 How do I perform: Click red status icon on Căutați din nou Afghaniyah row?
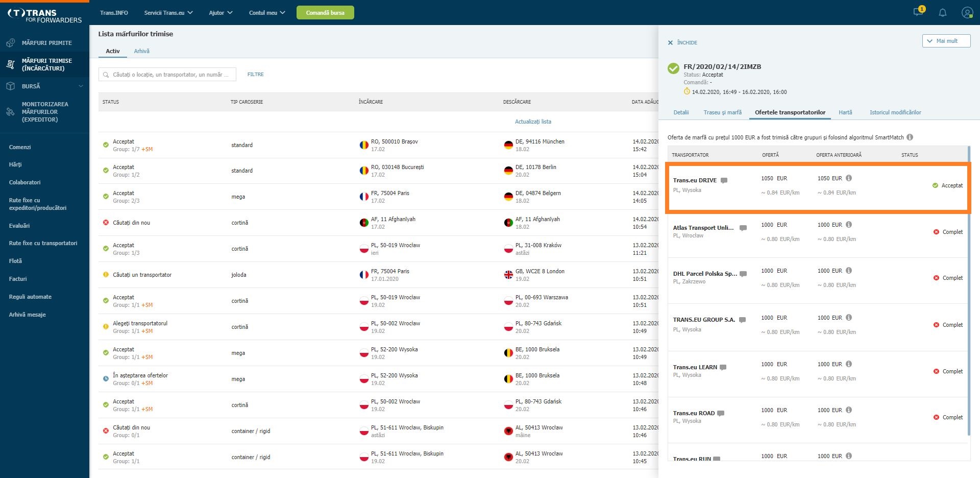106,223
